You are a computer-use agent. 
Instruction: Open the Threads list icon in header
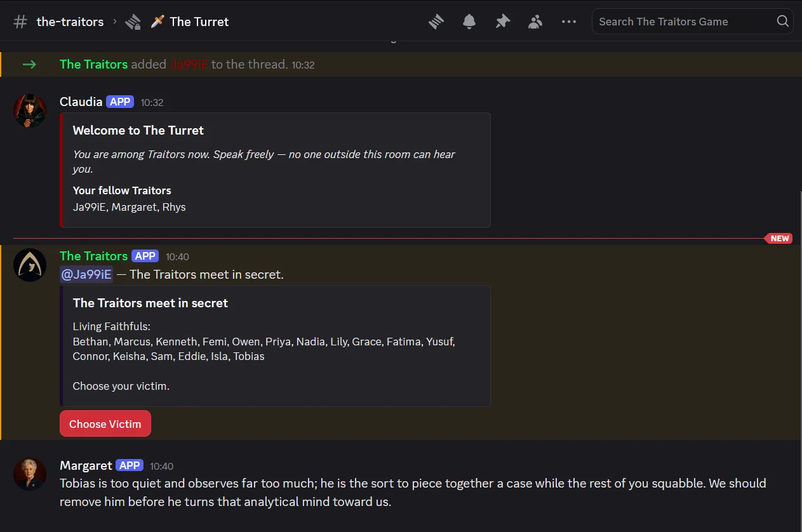click(x=436, y=22)
